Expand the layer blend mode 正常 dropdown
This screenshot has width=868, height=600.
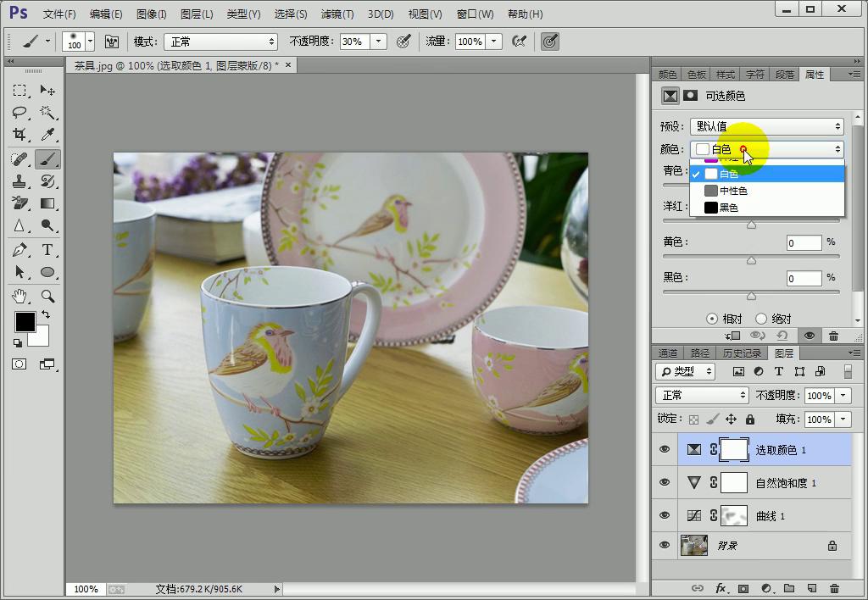click(x=701, y=395)
